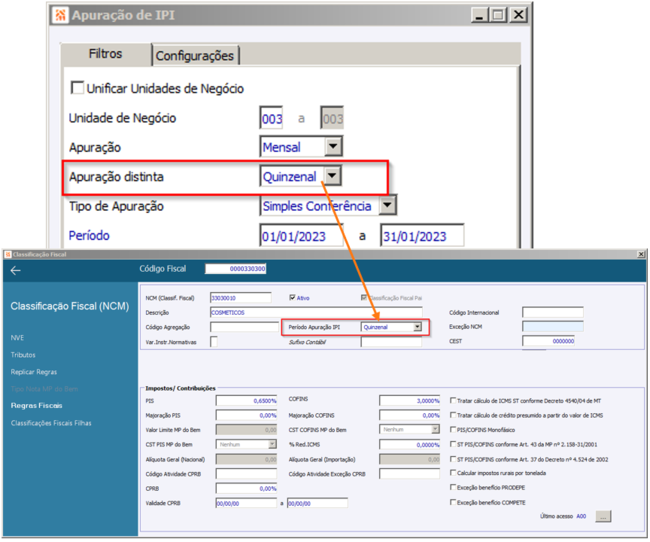The height and width of the screenshot is (542, 650).
Task: Select the Filtros tab
Action: (105, 54)
